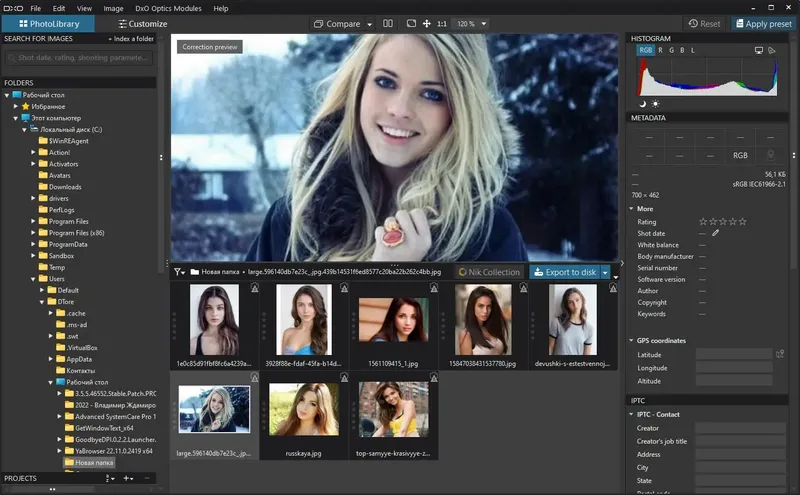Open the Image menu
This screenshot has width=800, height=495.
pos(113,8)
